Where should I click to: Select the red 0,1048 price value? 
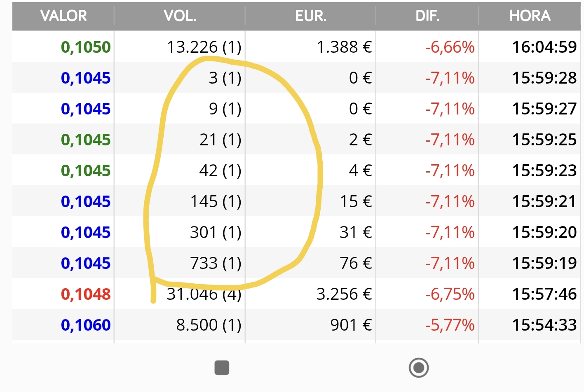point(86,294)
